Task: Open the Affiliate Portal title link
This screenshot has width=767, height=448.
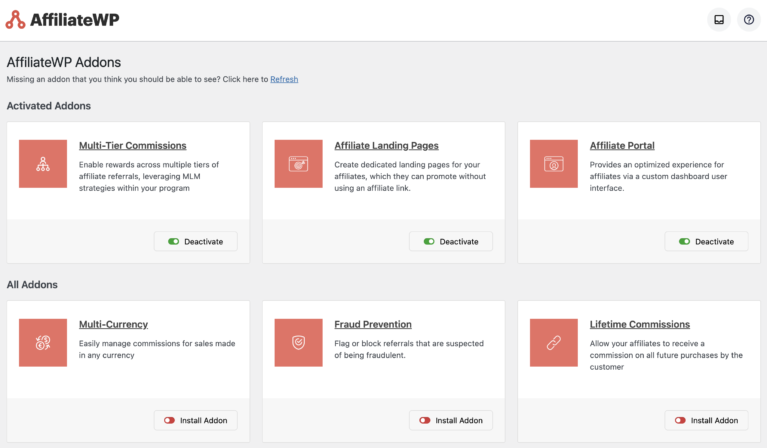Action: click(x=622, y=146)
